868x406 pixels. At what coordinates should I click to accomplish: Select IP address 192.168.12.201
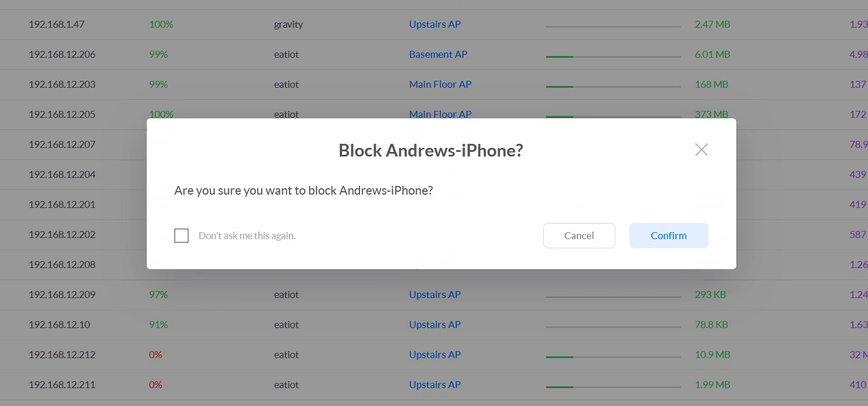point(62,204)
